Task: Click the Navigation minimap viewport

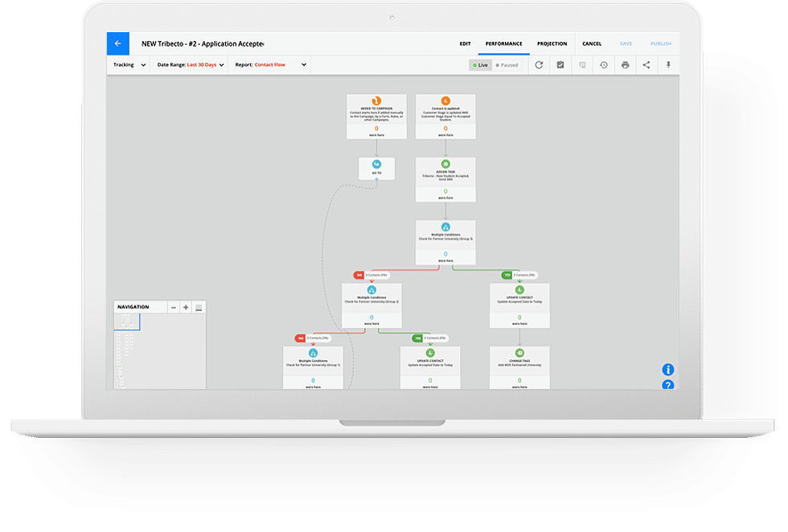Action: pos(127,322)
